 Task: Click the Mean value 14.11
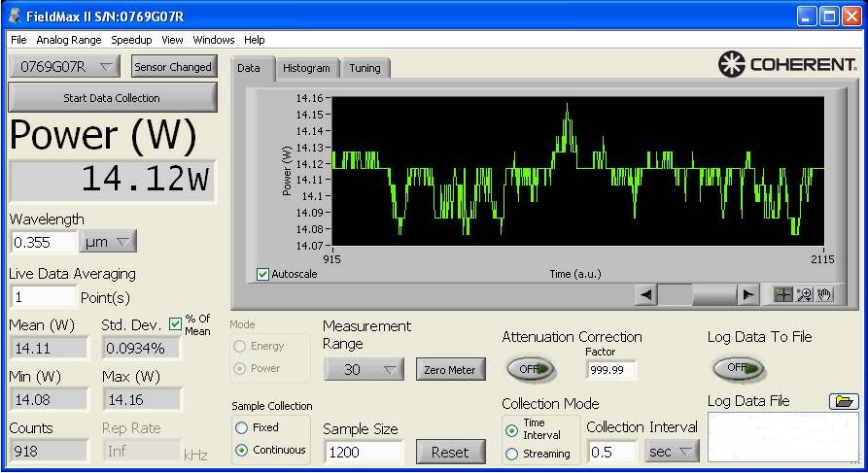[x=49, y=349]
